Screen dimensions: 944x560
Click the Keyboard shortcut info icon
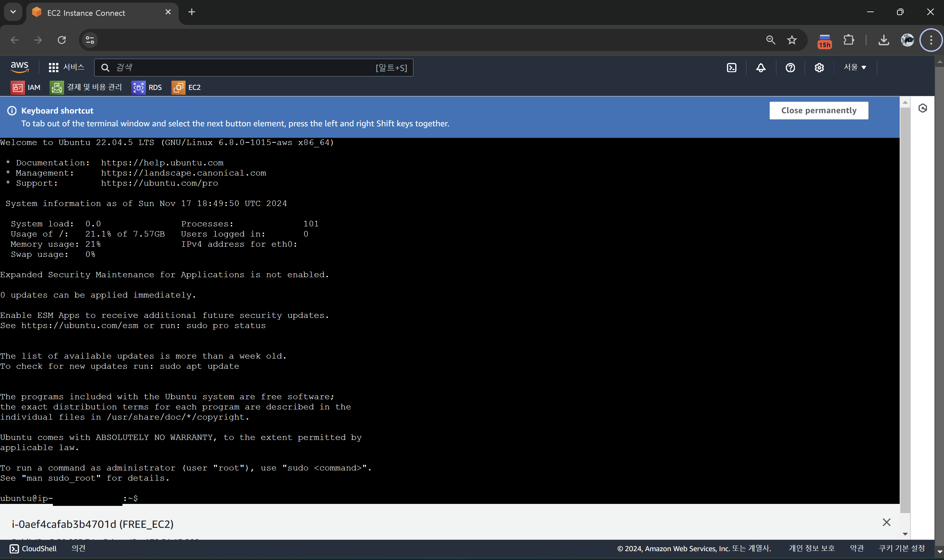12,111
